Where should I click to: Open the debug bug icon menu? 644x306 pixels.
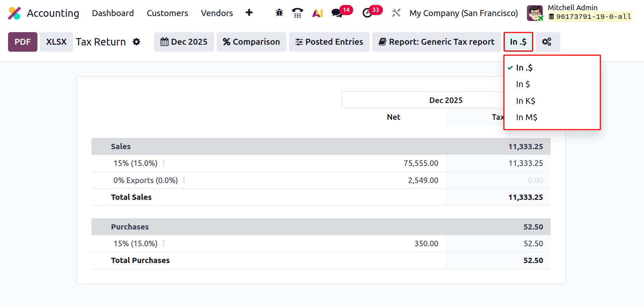point(279,13)
